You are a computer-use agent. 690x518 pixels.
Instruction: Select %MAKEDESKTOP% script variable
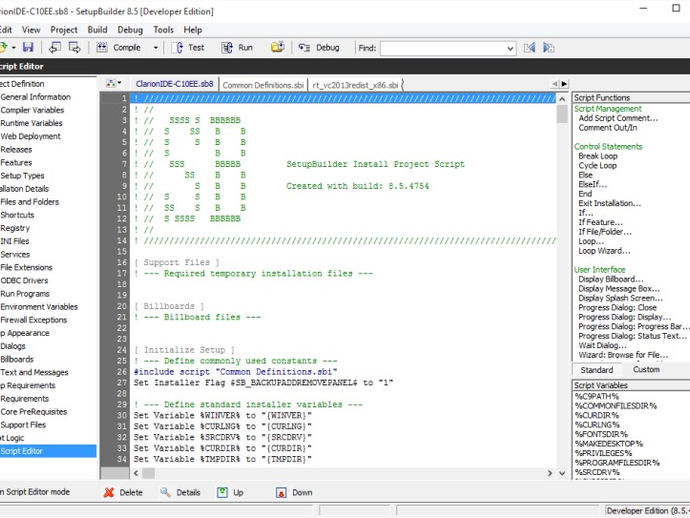pos(609,444)
